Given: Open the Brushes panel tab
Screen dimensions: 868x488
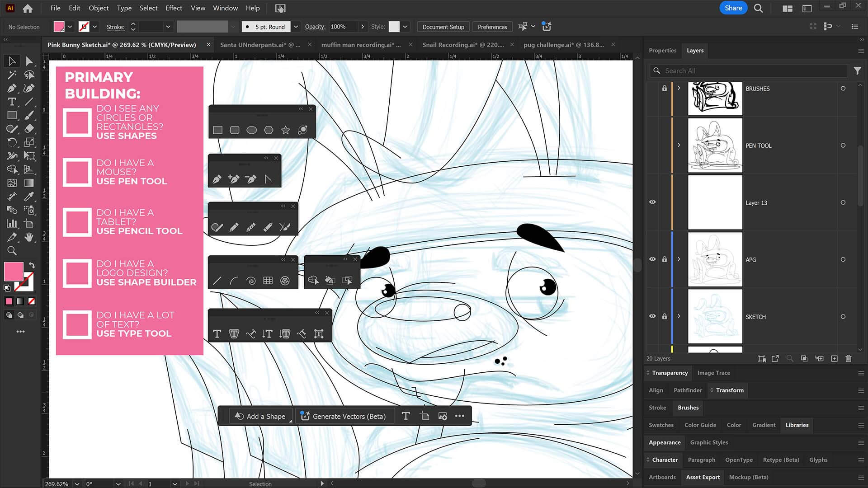Looking at the screenshot, I should pyautogui.click(x=688, y=408).
